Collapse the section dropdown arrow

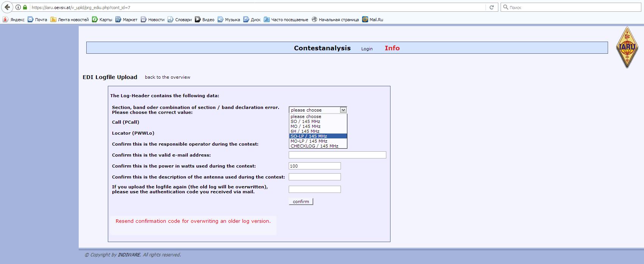click(x=343, y=110)
